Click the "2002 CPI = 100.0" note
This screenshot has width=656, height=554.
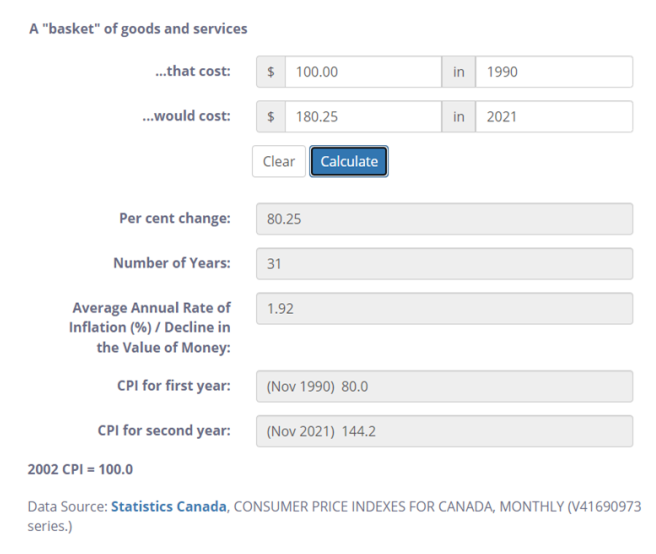click(x=80, y=469)
